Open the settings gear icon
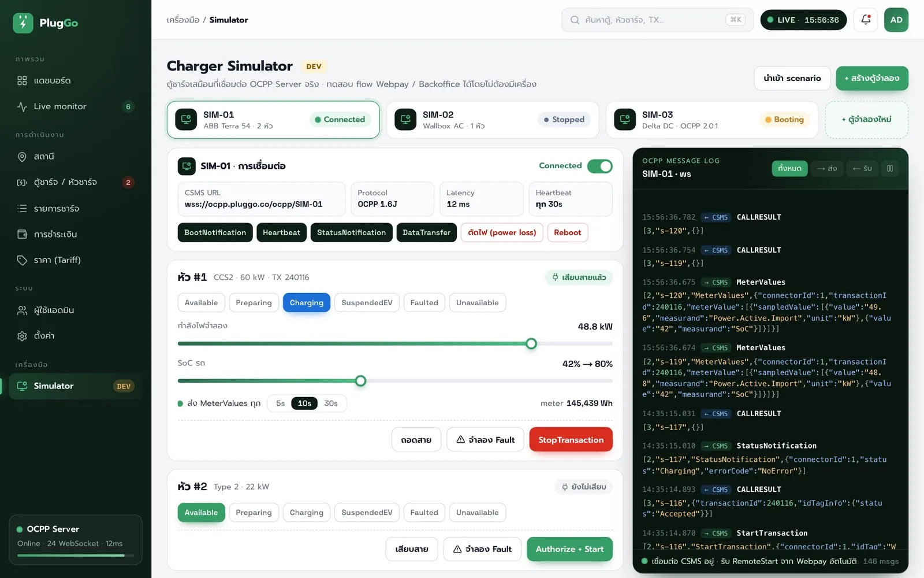The image size is (924, 578). (x=22, y=336)
